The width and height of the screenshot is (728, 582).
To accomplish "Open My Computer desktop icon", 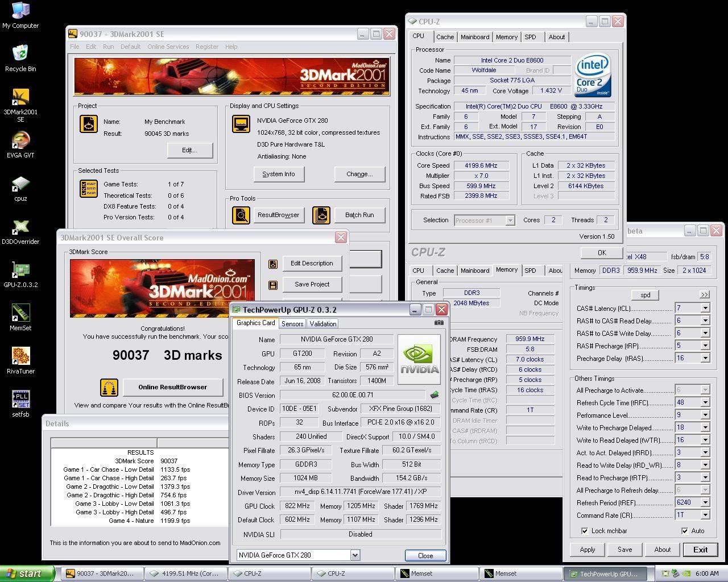I will [x=20, y=15].
